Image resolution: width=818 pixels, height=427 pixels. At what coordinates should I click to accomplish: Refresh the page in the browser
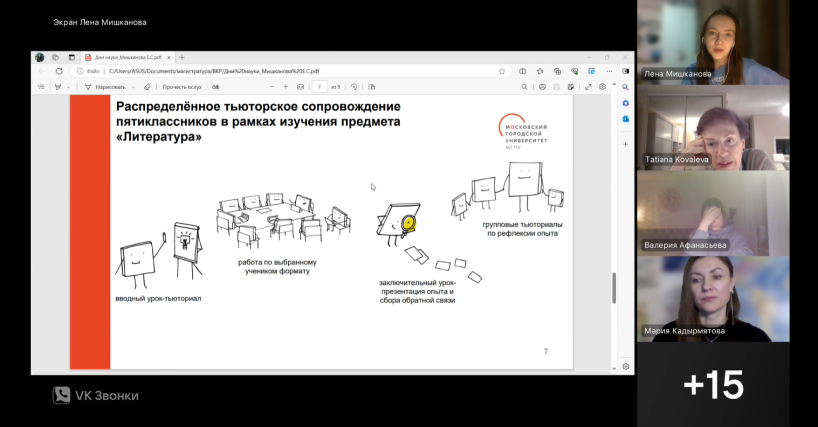click(x=59, y=72)
